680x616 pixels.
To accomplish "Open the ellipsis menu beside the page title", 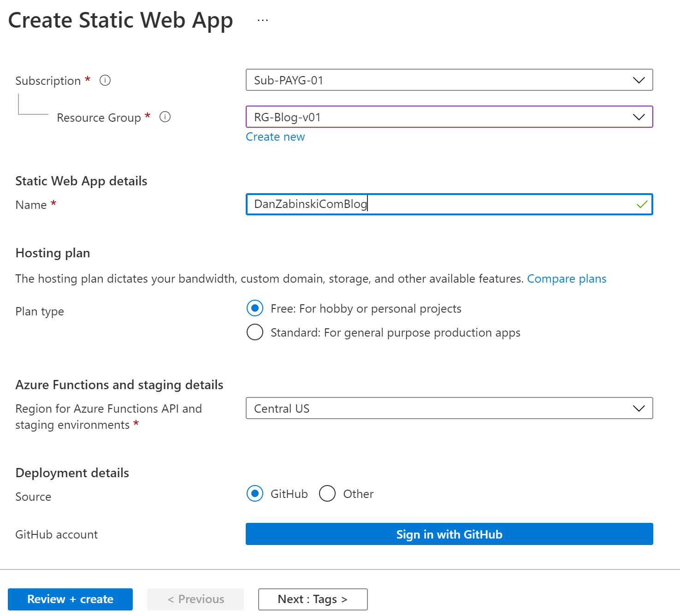I will coord(263,20).
